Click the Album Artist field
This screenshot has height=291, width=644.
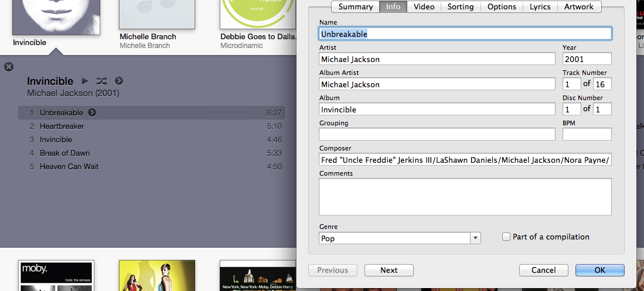437,84
